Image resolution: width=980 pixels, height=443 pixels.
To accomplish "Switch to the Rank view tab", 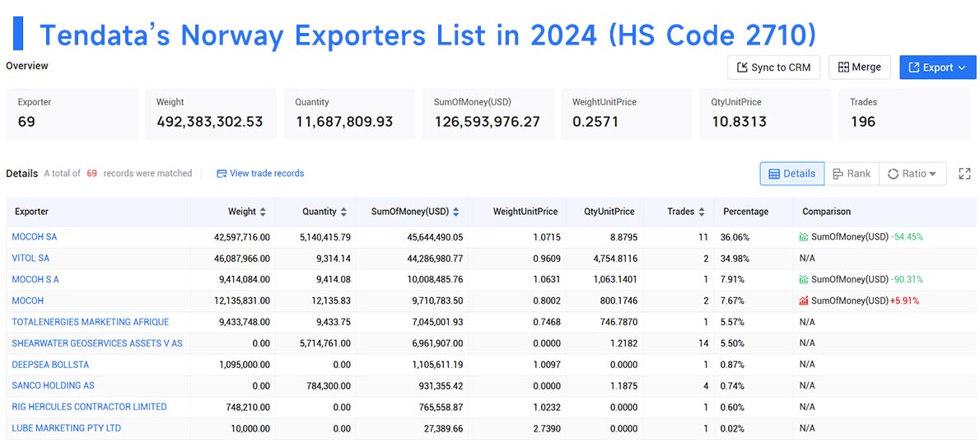I will click(x=852, y=174).
